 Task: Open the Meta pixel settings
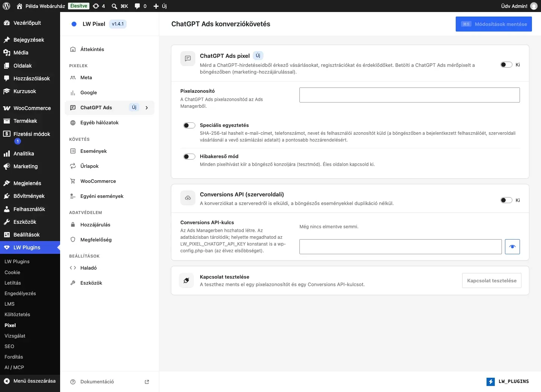coord(109,78)
